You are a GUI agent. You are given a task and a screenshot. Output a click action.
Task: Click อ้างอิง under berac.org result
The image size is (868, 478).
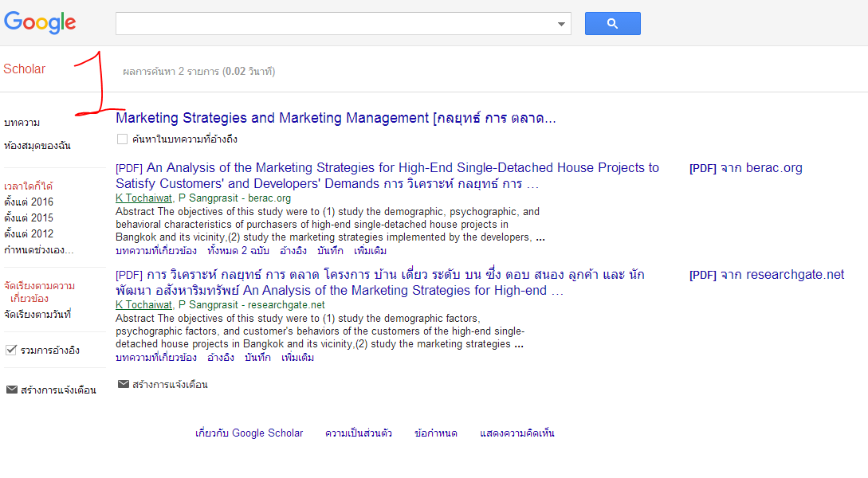pyautogui.click(x=293, y=251)
